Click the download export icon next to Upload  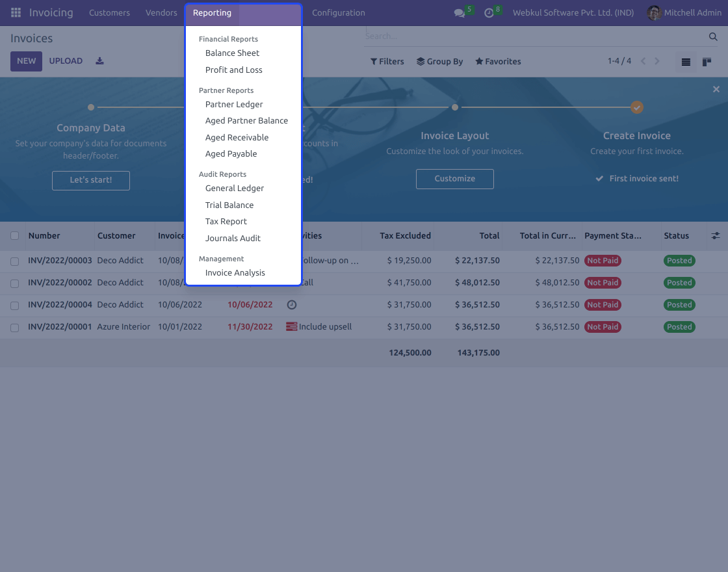100,61
